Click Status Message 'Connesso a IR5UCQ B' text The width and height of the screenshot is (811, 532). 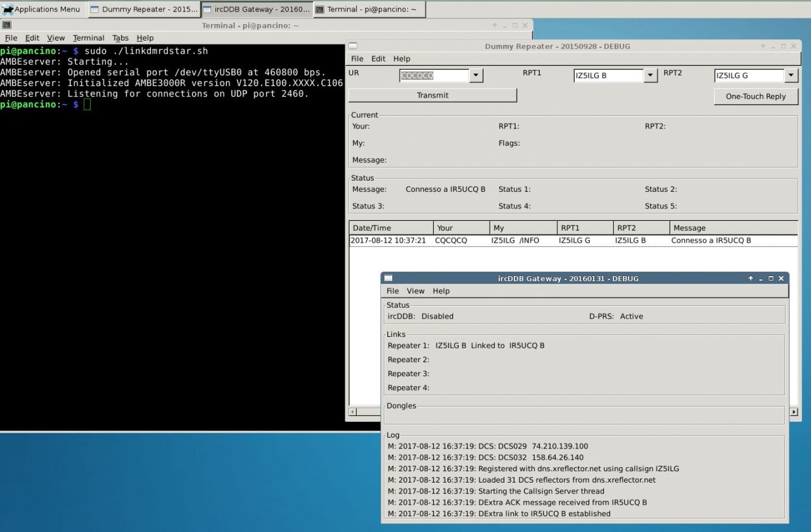click(445, 189)
